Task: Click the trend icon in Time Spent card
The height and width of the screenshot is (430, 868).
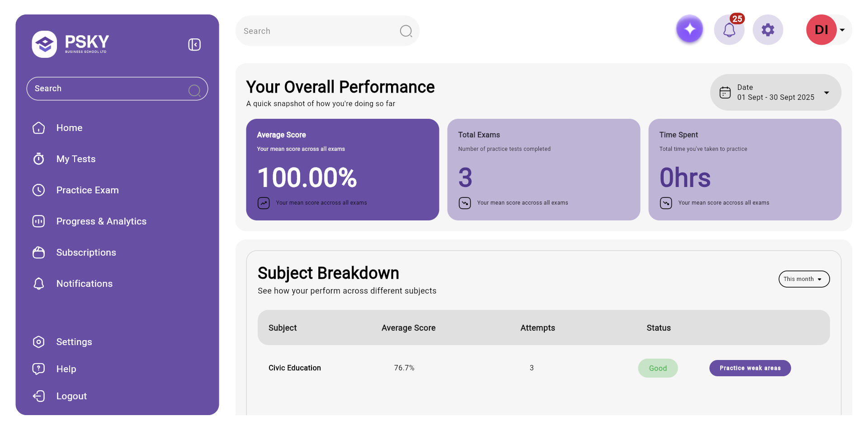Action: (x=665, y=203)
